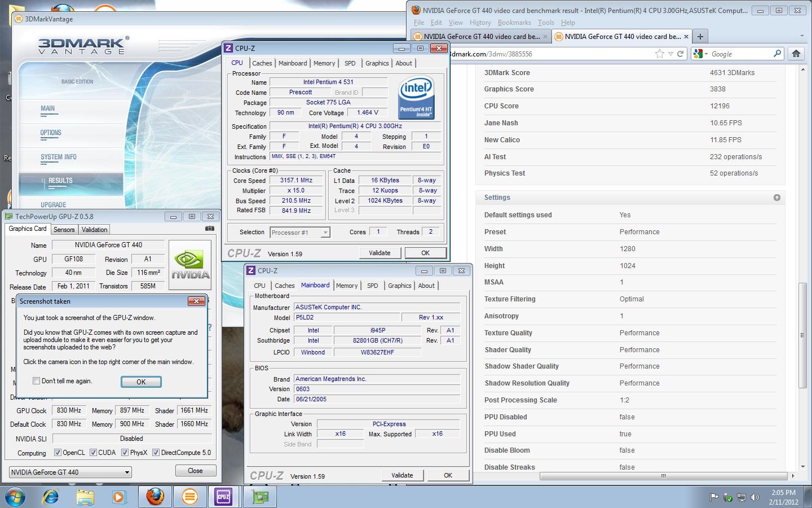Switch to CPU-Z in the taskbar
Image resolution: width=812 pixels, height=508 pixels.
[x=224, y=497]
